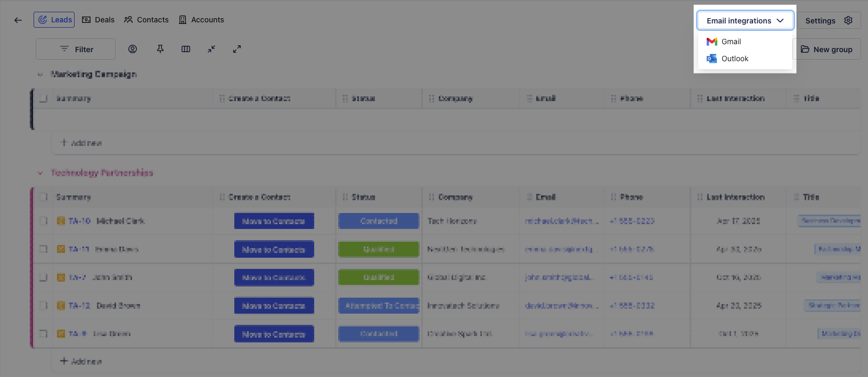The height and width of the screenshot is (377, 868).
Task: Collapse the Technology Partnerships group
Action: click(40, 173)
